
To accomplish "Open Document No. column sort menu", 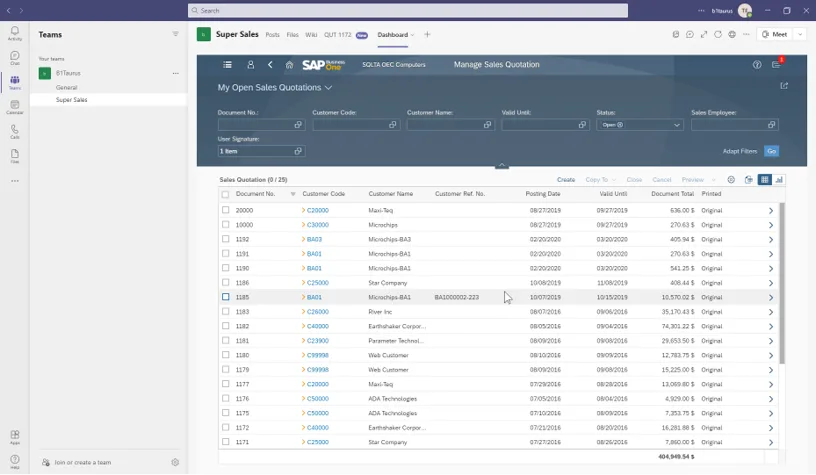I will (x=293, y=194).
